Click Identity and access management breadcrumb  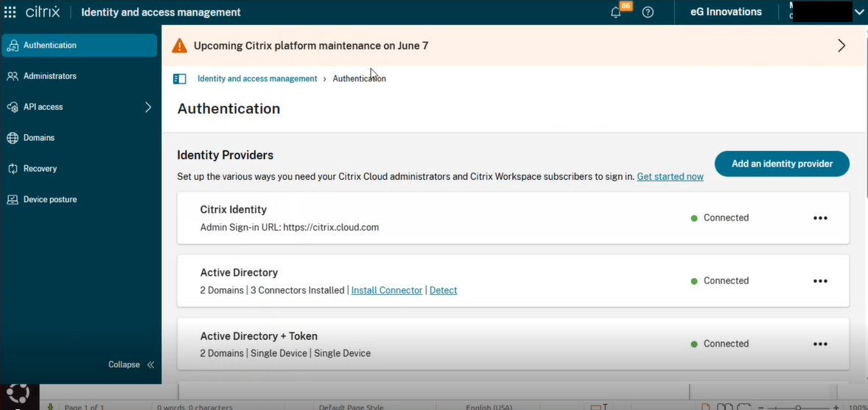coord(257,79)
